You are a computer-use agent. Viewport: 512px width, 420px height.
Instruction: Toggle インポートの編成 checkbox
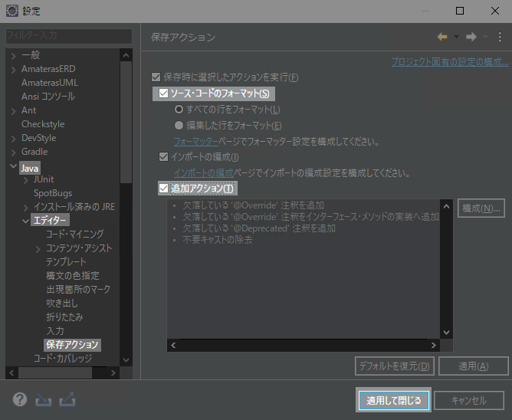pyautogui.click(x=163, y=157)
